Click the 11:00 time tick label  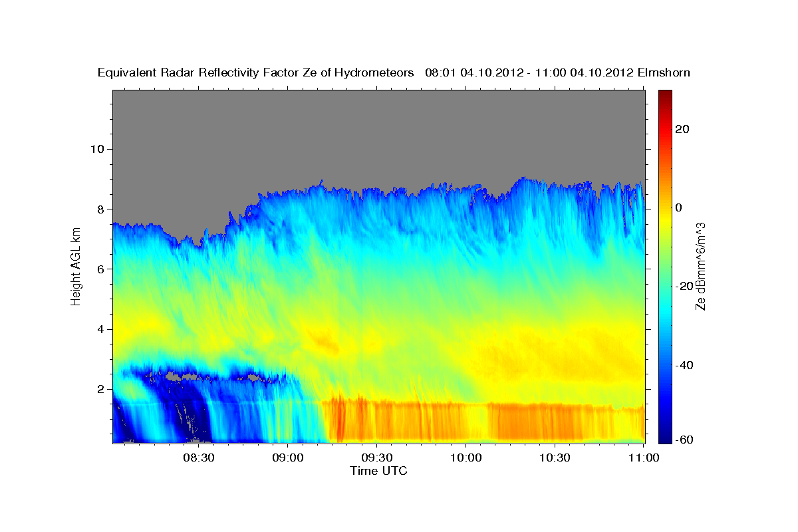643,458
